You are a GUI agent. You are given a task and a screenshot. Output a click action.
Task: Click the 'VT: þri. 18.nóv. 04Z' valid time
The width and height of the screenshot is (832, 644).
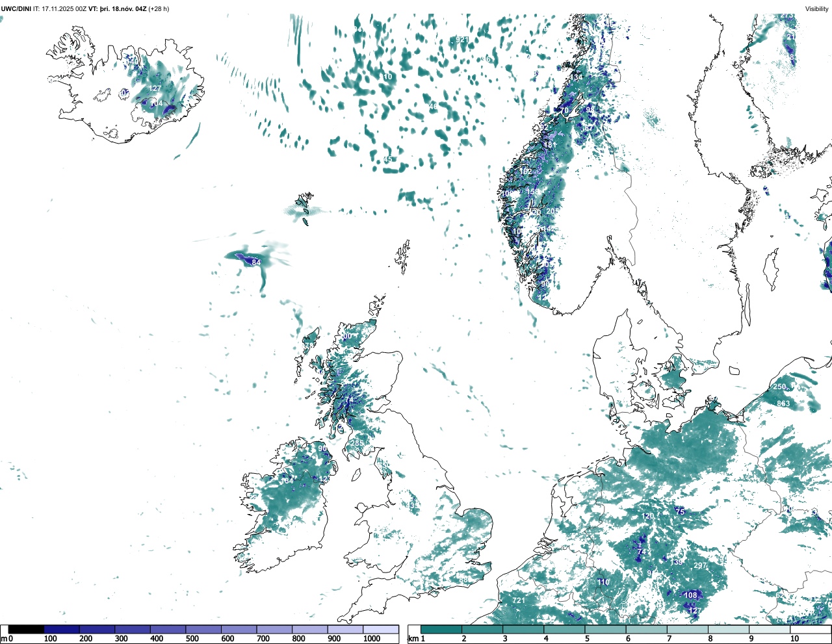pos(118,8)
